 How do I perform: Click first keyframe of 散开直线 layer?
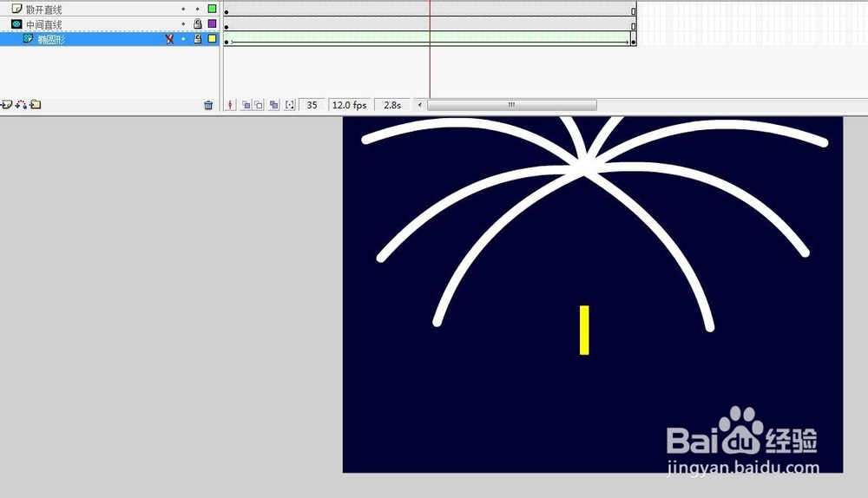227,10
